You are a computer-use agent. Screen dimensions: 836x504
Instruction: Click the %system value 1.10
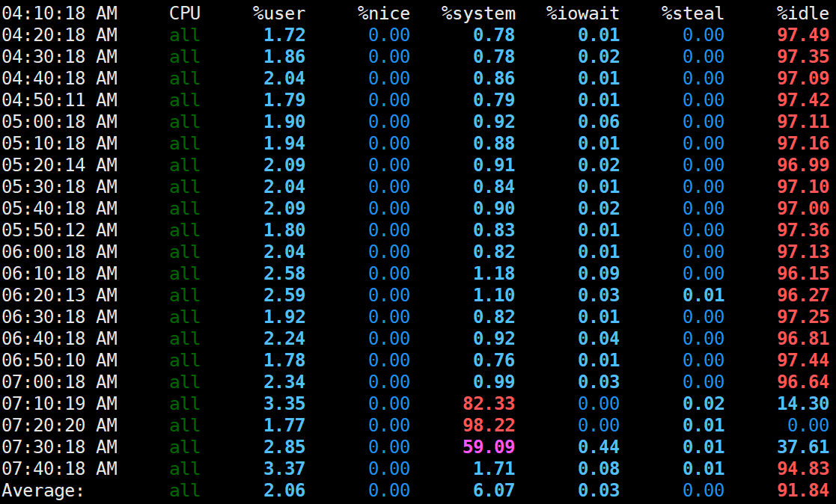[494, 295]
